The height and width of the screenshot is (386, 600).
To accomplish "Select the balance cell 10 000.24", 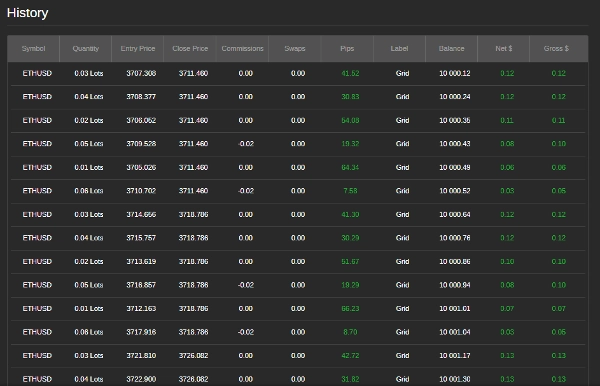I will (x=455, y=97).
